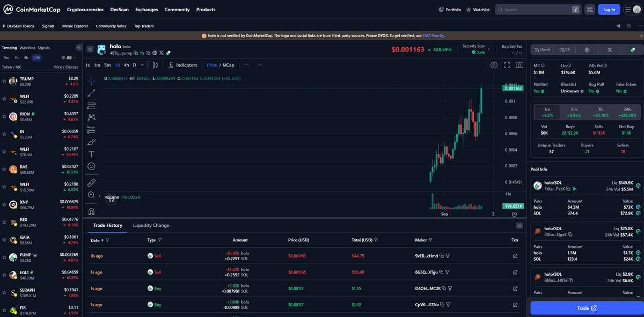Favorite the XNY token
Image resolution: width=644 pixels, height=317 pixels.
4,204
